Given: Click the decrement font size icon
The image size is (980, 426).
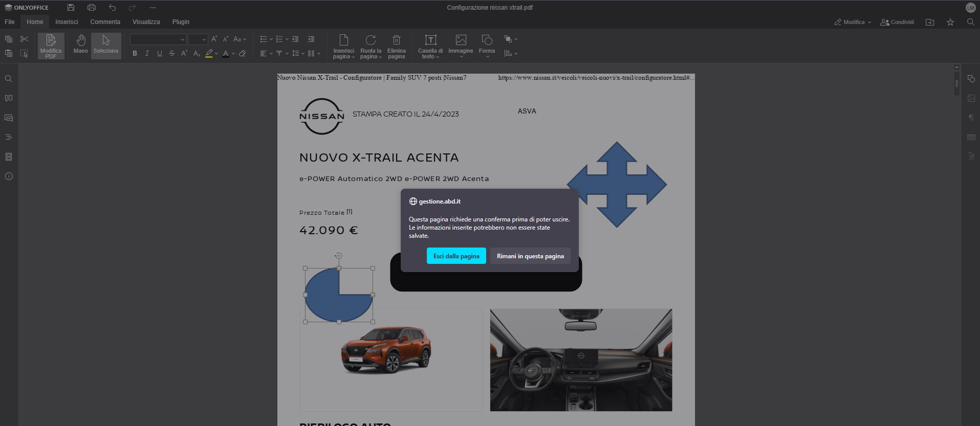Looking at the screenshot, I should (x=226, y=39).
